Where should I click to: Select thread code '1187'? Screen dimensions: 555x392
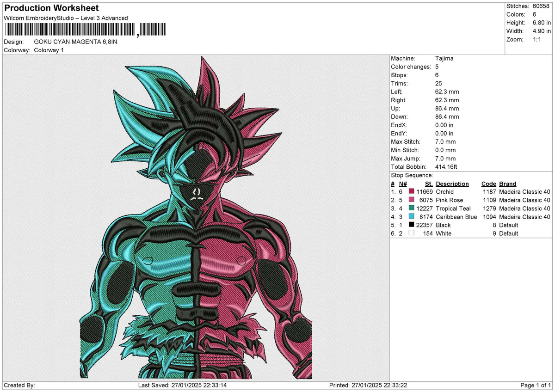(x=489, y=191)
